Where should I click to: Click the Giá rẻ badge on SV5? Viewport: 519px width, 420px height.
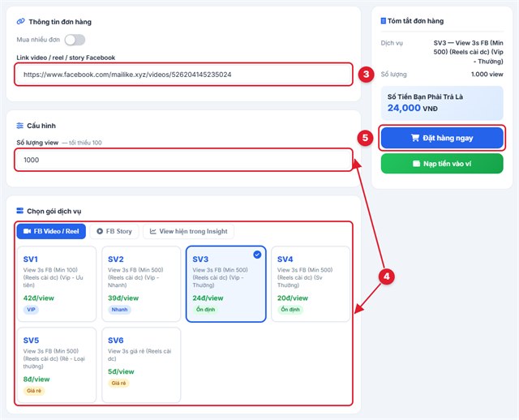pos(34,391)
